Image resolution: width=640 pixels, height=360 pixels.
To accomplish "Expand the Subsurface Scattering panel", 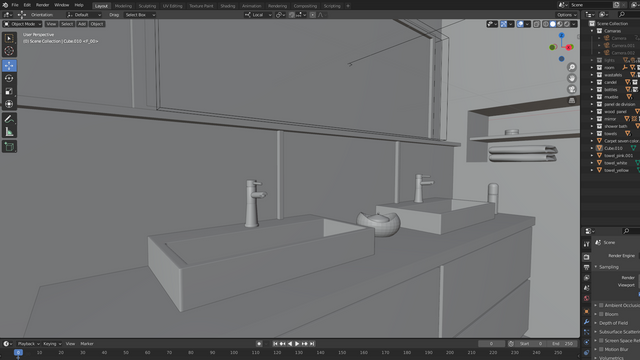I will coord(596,332).
